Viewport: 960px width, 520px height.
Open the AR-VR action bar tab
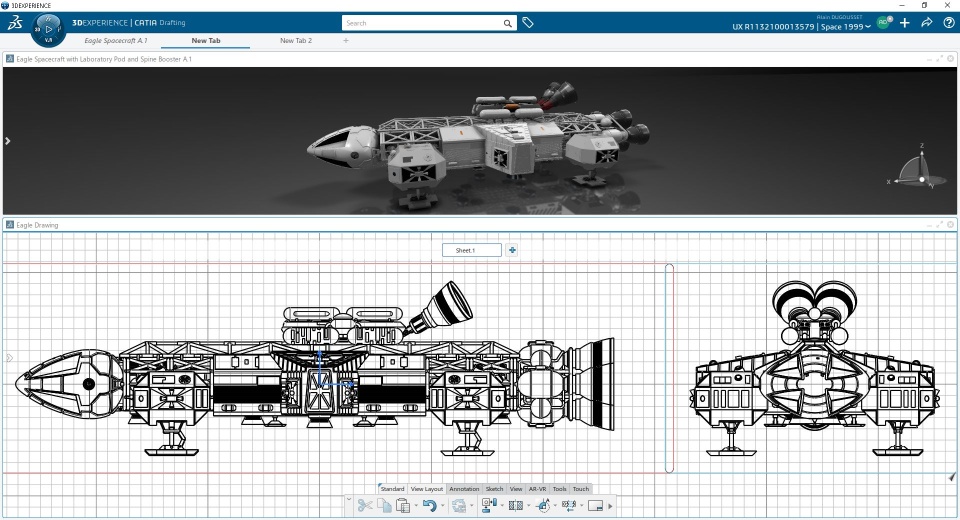pyautogui.click(x=537, y=489)
